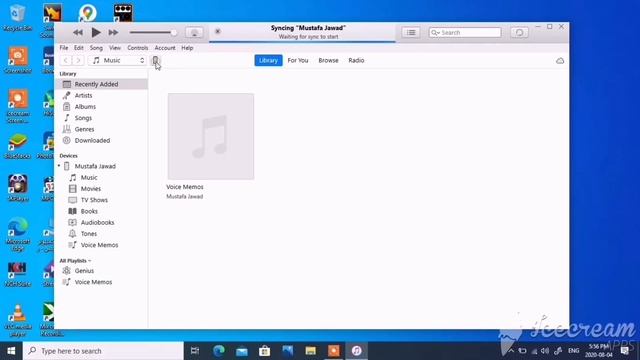Open the Windows Start menu
This screenshot has width=640, height=360.
11,351
